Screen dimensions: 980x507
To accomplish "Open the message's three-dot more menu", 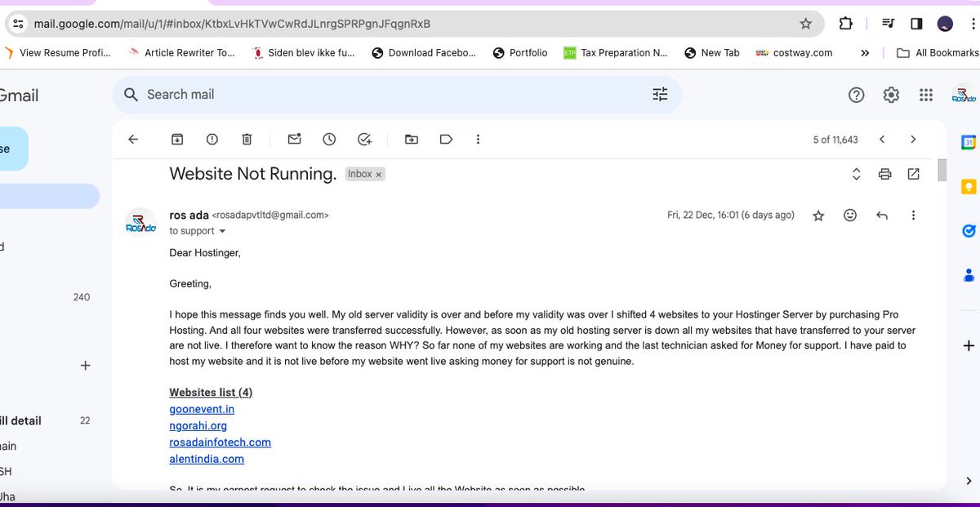I will (913, 216).
